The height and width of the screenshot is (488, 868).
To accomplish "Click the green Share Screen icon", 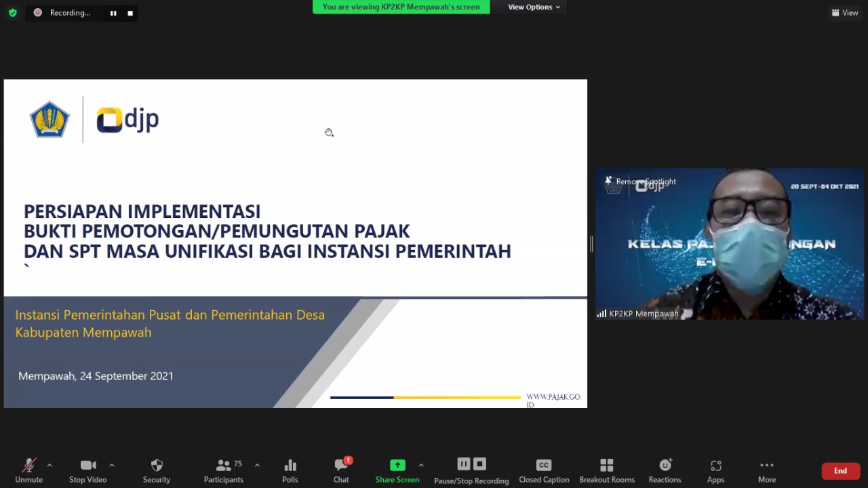I will pyautogui.click(x=397, y=466).
